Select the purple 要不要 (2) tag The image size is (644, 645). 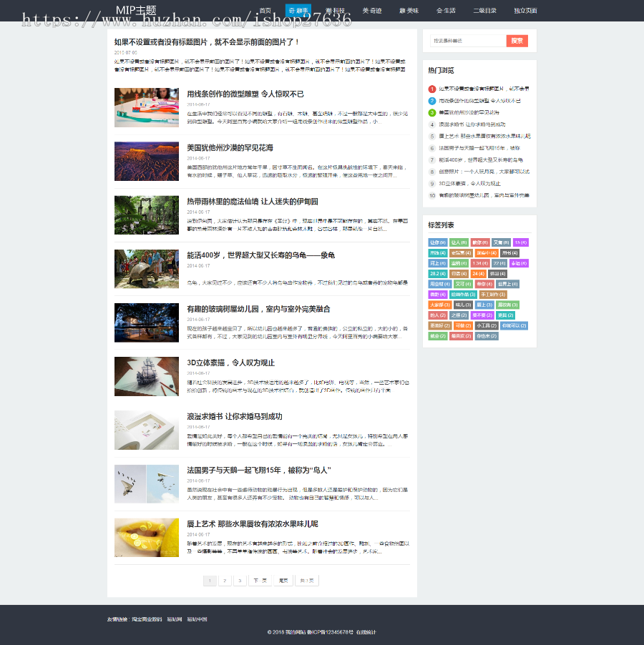[x=482, y=315]
